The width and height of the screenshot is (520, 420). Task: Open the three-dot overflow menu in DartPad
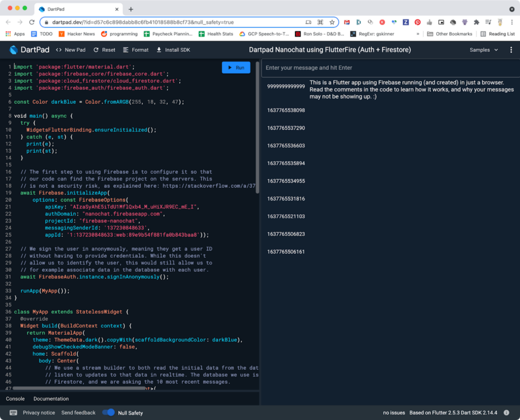pos(511,50)
